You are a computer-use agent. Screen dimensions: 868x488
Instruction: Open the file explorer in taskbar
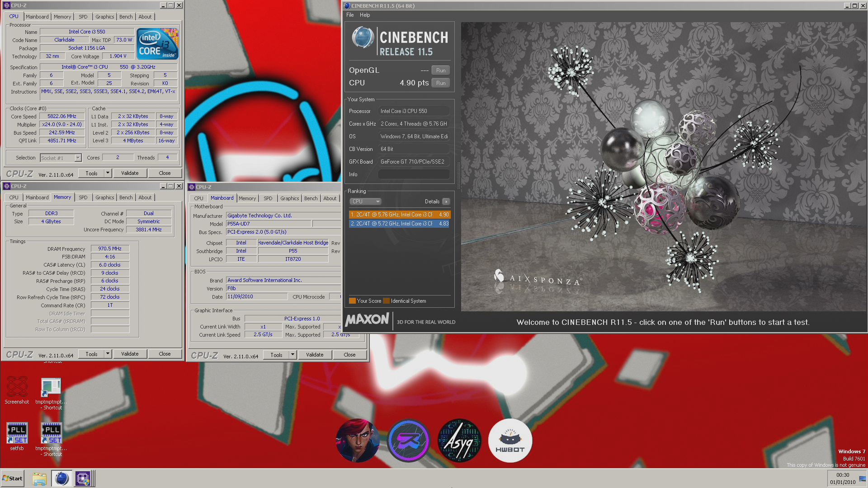tap(39, 479)
